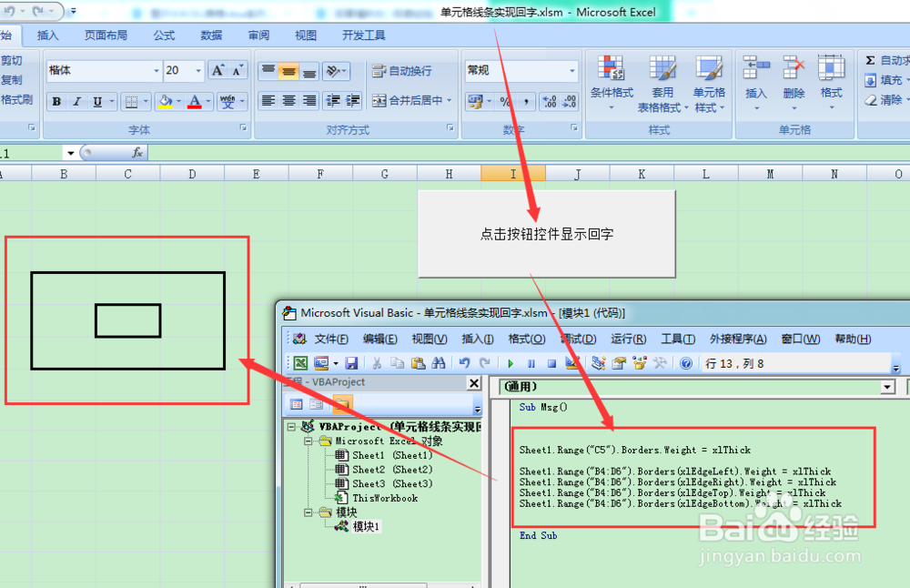The height and width of the screenshot is (588, 910).
Task: Open Properties Window icon in VBA toolbar
Action: [x=619, y=363]
